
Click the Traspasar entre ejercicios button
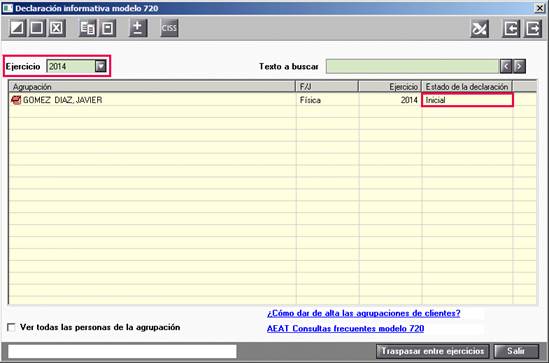(433, 351)
